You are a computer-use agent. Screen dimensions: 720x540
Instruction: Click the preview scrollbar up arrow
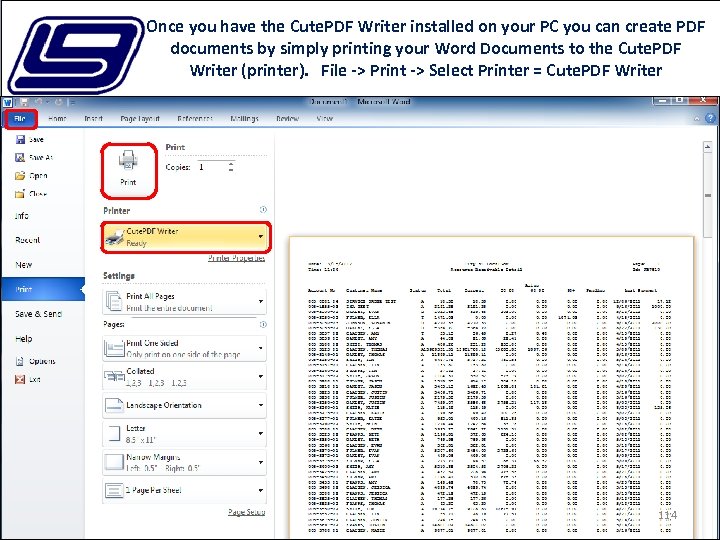coord(708,147)
